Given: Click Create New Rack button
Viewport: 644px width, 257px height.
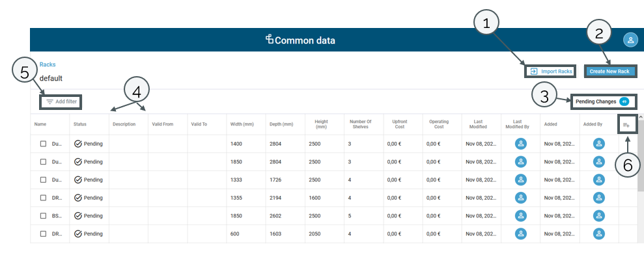Looking at the screenshot, I should [609, 72].
